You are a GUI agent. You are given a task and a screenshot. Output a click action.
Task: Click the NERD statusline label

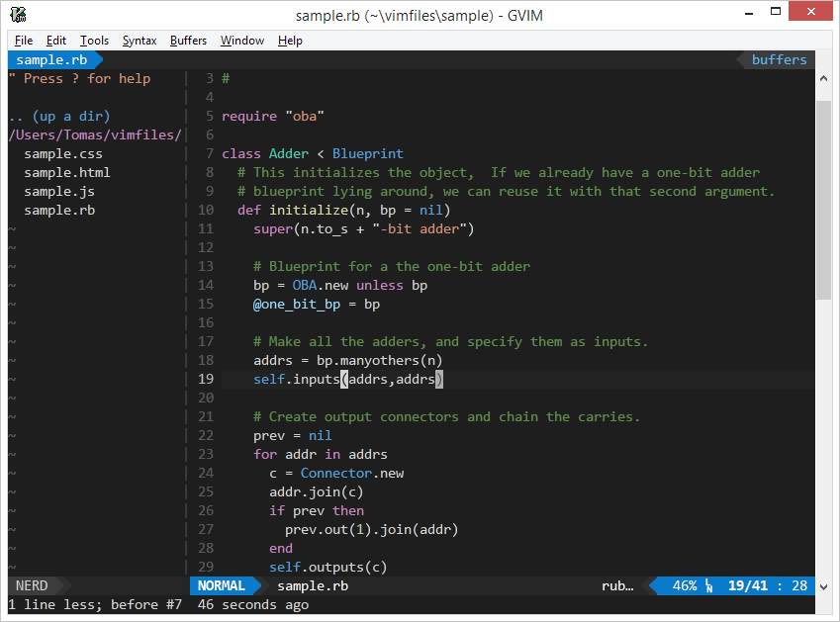click(x=32, y=586)
